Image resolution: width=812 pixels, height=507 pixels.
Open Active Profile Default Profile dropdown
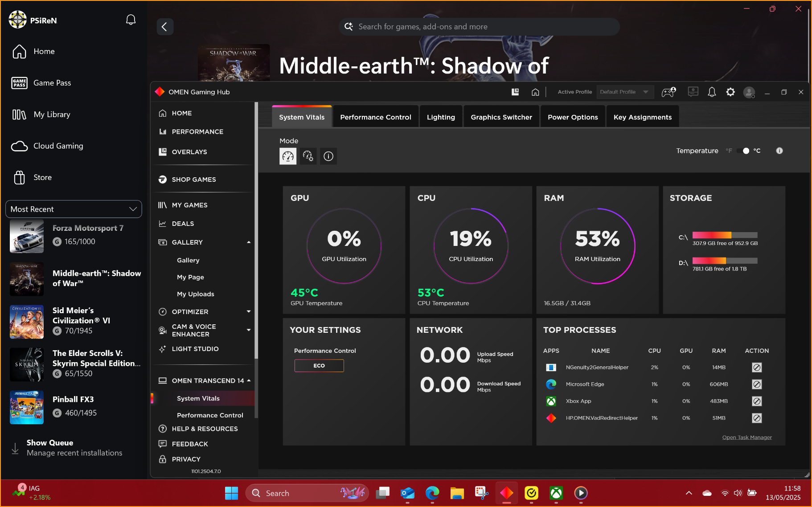(625, 92)
